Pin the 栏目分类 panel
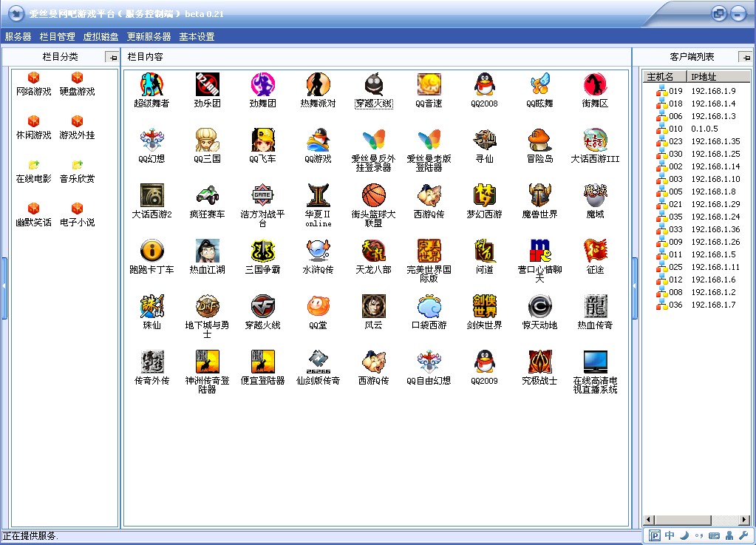The height and width of the screenshot is (545, 756). [x=112, y=57]
